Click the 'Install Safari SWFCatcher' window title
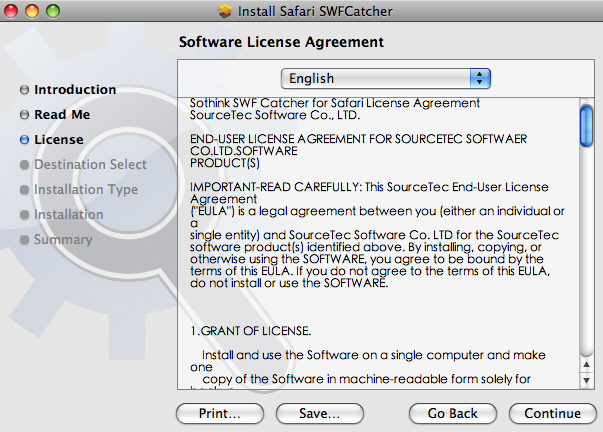This screenshot has width=603, height=432. (315, 11)
